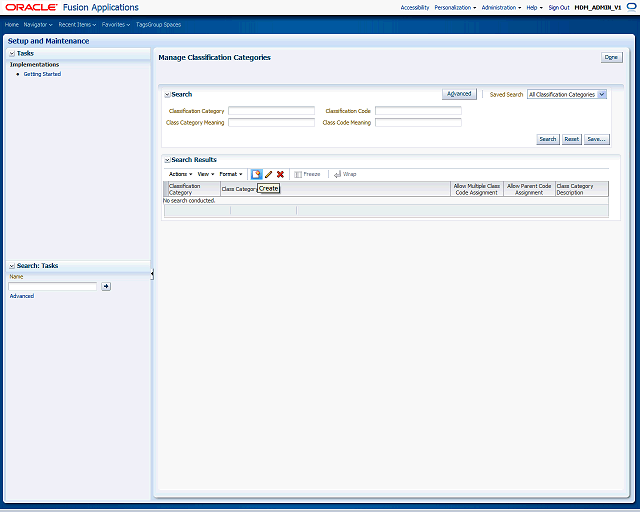Click the Home link
The height and width of the screenshot is (512, 640).
tap(12, 24)
